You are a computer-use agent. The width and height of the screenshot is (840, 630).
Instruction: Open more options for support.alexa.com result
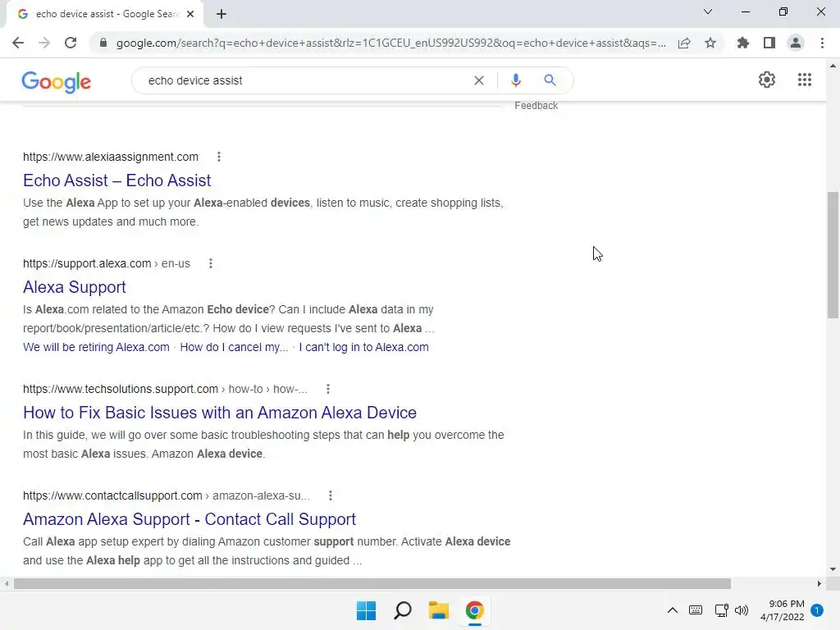pyautogui.click(x=211, y=263)
